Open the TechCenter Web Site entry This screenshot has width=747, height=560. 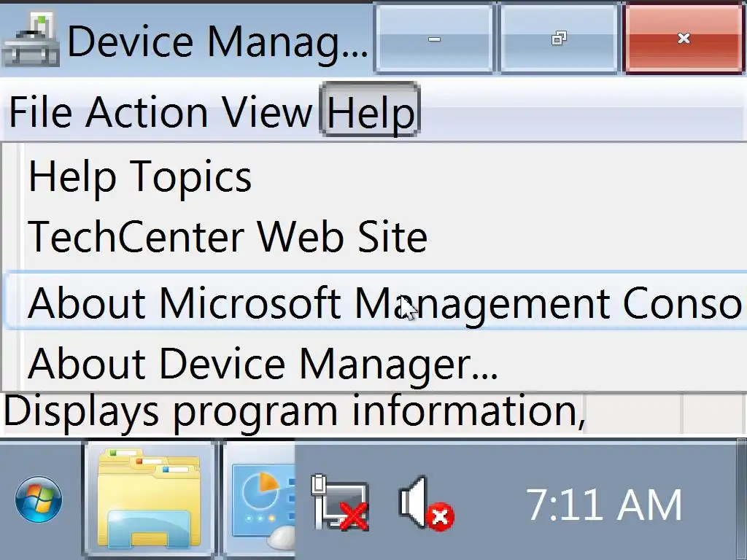click(x=228, y=237)
